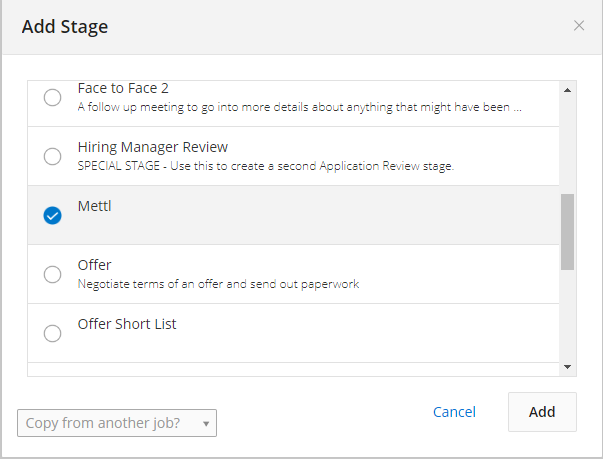Click the SPECIAL STAGE description text
The image size is (603, 459).
coord(265,166)
